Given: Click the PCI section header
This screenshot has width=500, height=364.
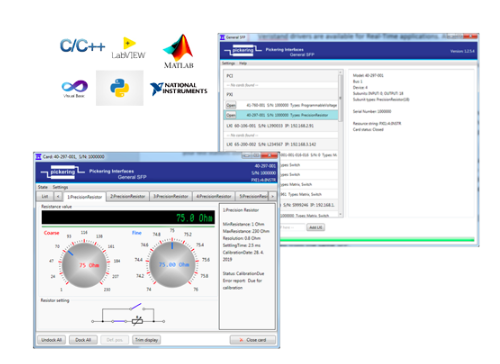Looking at the screenshot, I should coord(281,76).
